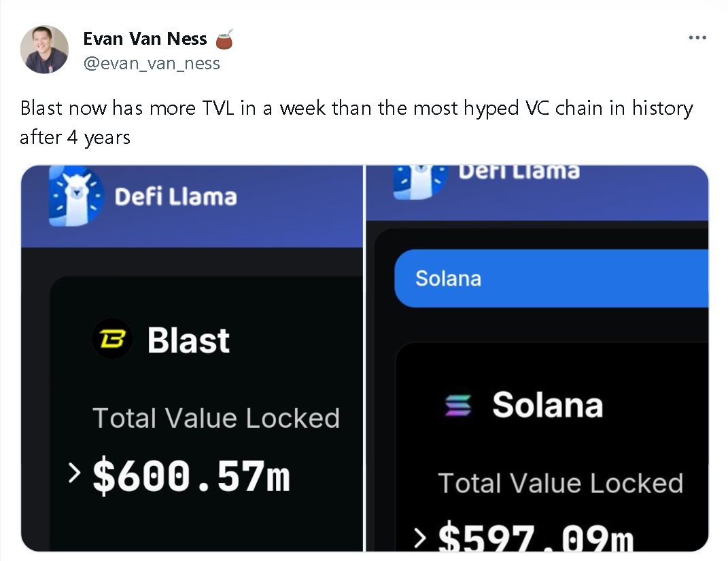The image size is (728, 561).
Task: Click the $600.57m TVL value
Action: 192,475
